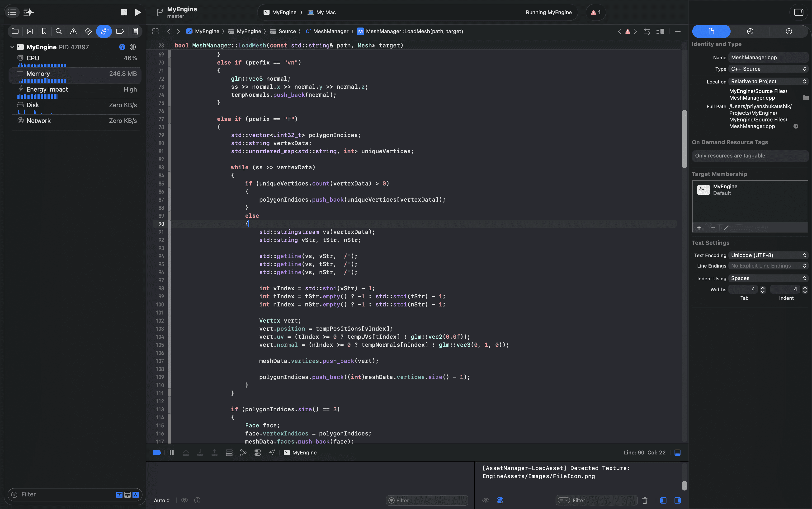Stop the running MyEngine process

tap(124, 13)
